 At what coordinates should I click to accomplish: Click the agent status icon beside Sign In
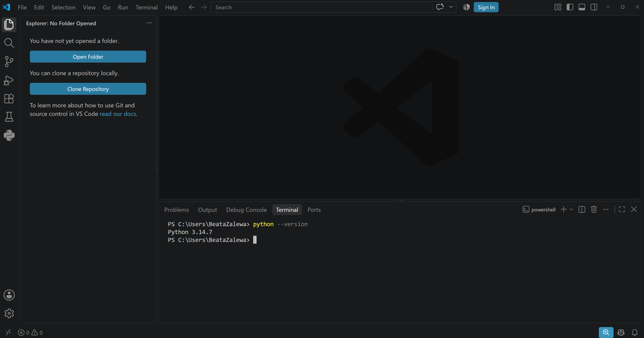pos(466,7)
